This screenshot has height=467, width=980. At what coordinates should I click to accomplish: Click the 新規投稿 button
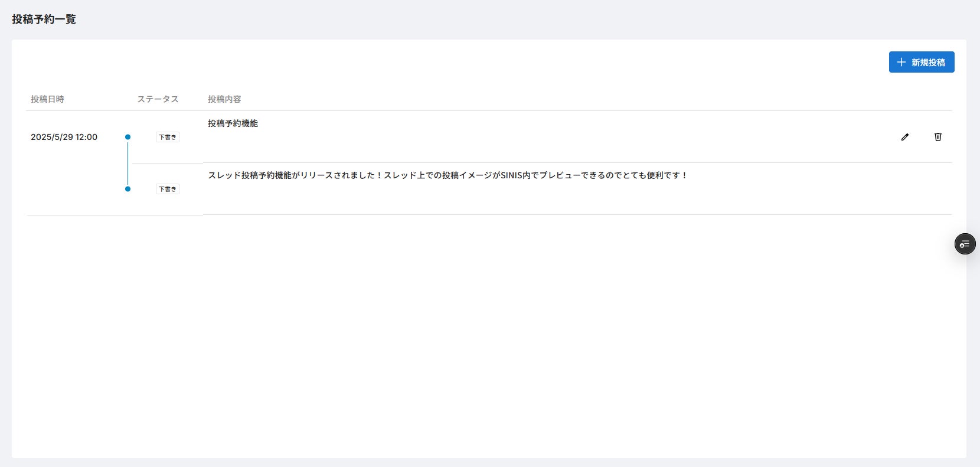[x=922, y=62]
